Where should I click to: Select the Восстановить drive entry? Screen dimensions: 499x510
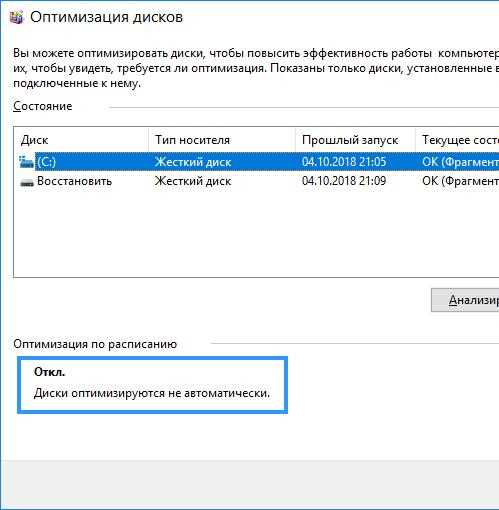[x=74, y=181]
